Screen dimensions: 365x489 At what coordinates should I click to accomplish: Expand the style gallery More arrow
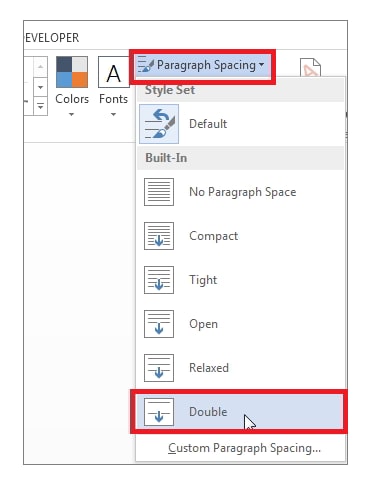[40, 107]
